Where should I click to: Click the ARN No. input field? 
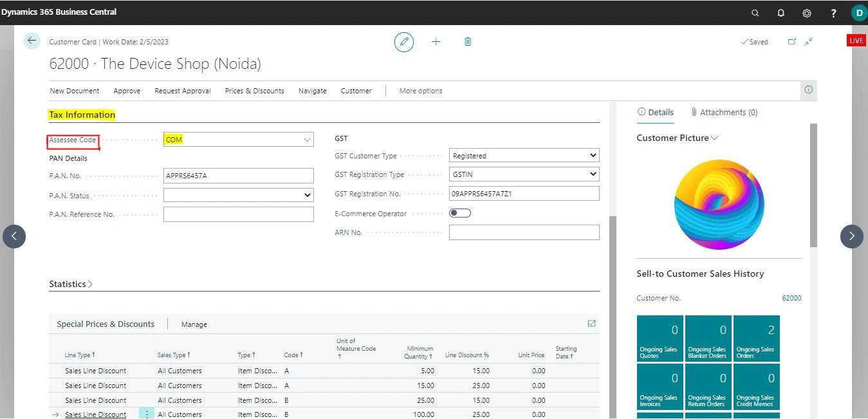coord(524,232)
